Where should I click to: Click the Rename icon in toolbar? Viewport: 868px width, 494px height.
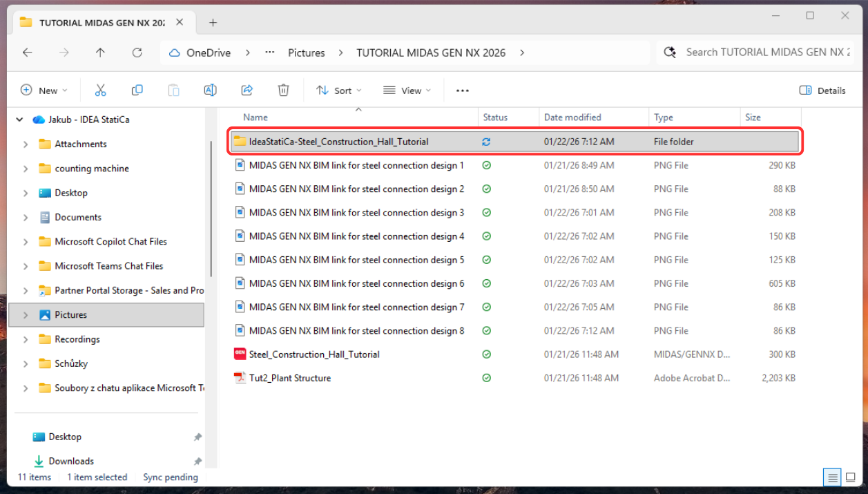coord(210,91)
